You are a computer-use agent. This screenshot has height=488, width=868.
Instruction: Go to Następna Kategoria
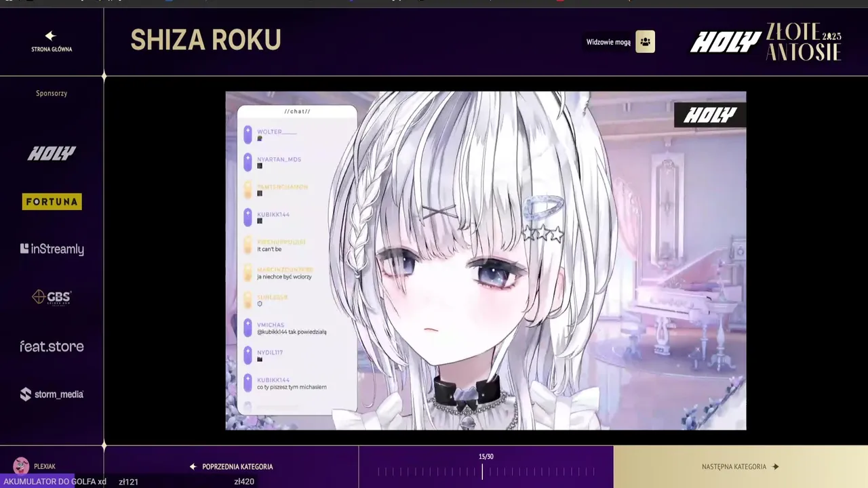741,466
